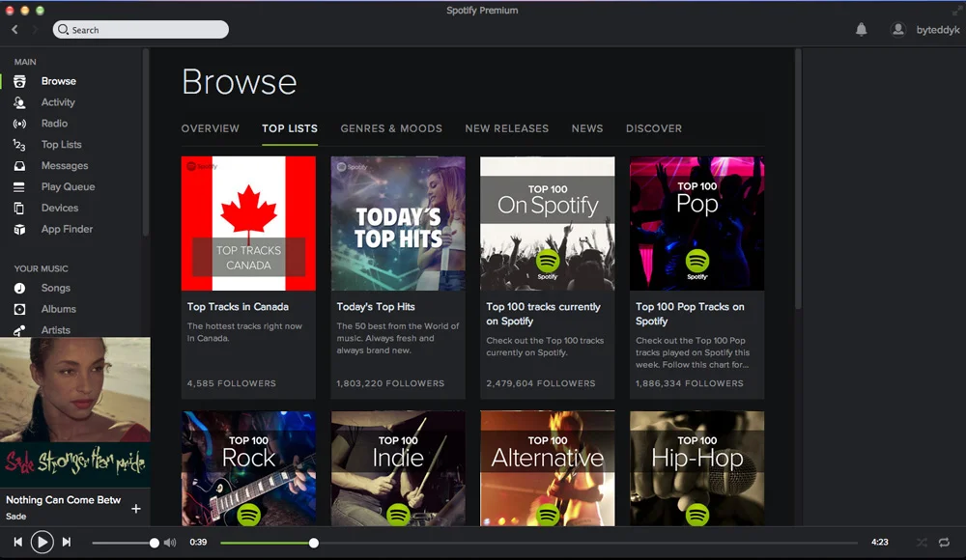Click the back navigation arrow
The height and width of the screenshot is (560, 966).
(14, 29)
